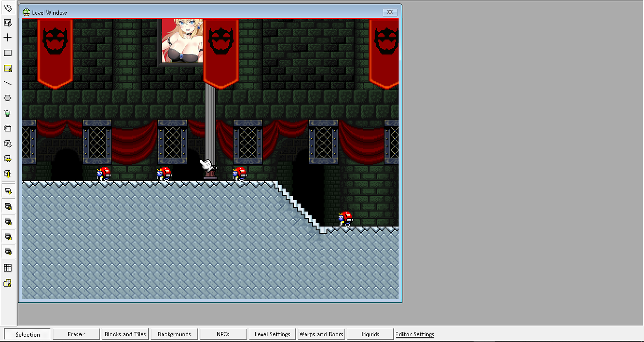Click the auto-align blocks icon labeled A

tap(8, 283)
